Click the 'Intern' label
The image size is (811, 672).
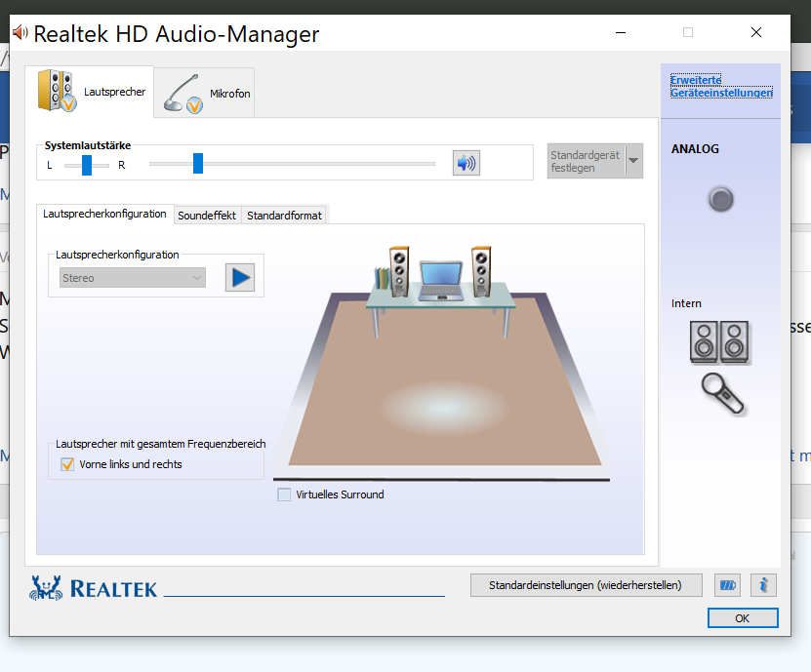[x=686, y=303]
